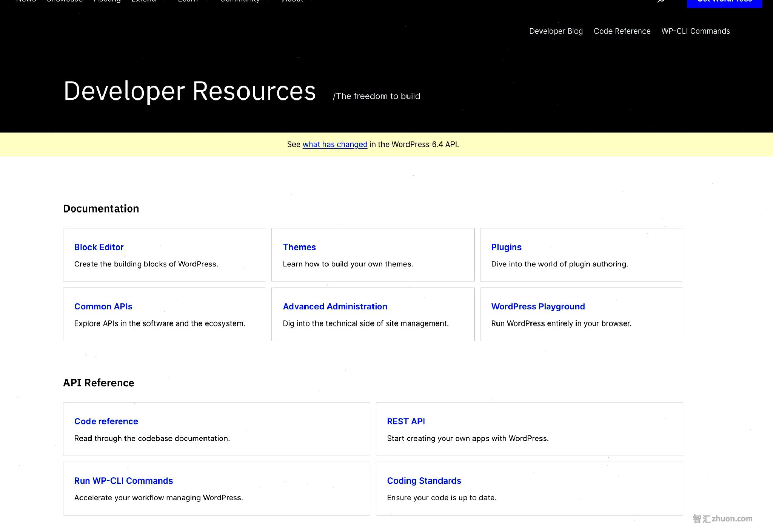773x532 pixels.
Task: Click the Developer Resources heading
Action: point(189,91)
